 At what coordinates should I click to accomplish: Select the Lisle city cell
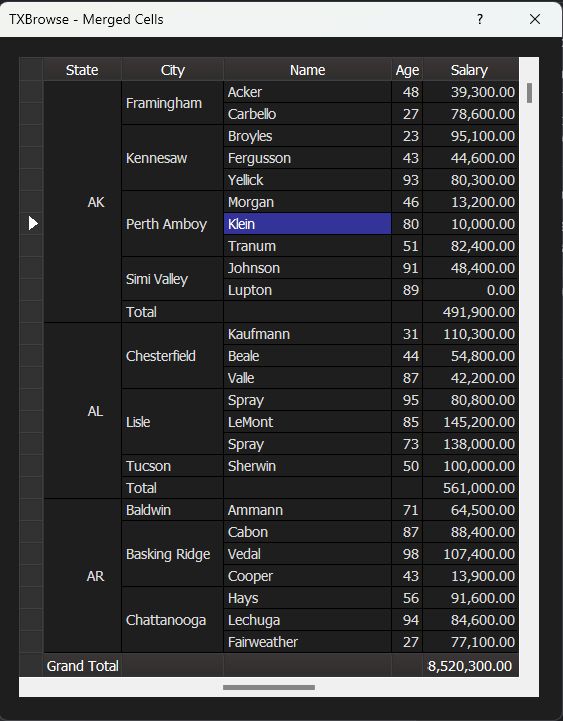pyautogui.click(x=172, y=422)
